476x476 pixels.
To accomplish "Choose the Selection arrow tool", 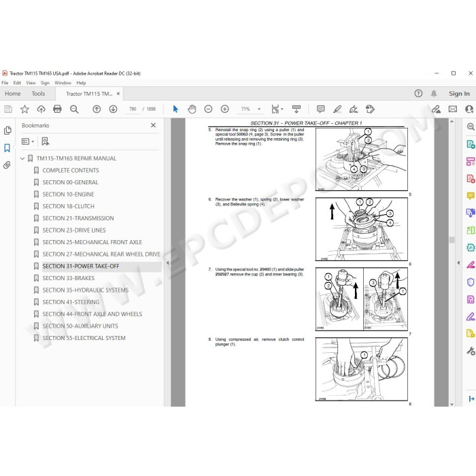I will click(175, 109).
